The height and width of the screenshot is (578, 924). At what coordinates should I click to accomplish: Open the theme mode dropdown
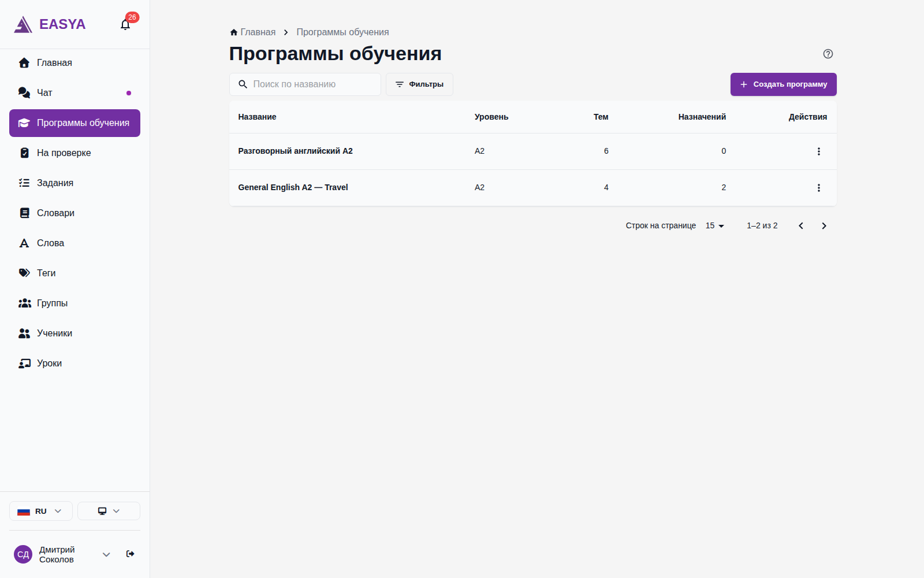[x=109, y=511]
